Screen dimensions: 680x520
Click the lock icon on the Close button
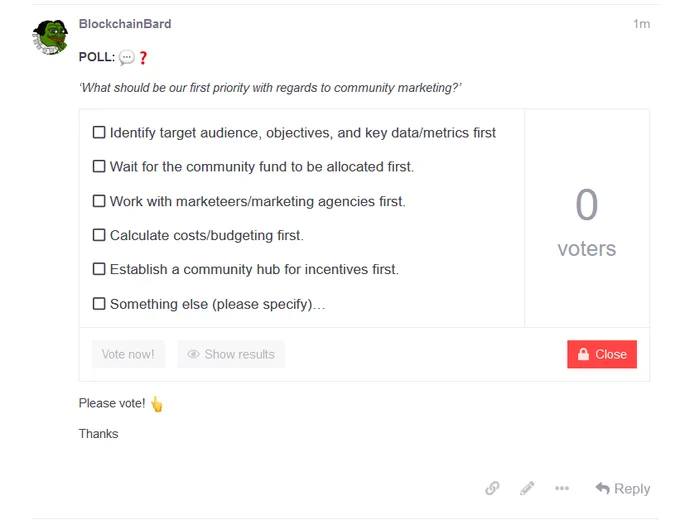pyautogui.click(x=583, y=354)
